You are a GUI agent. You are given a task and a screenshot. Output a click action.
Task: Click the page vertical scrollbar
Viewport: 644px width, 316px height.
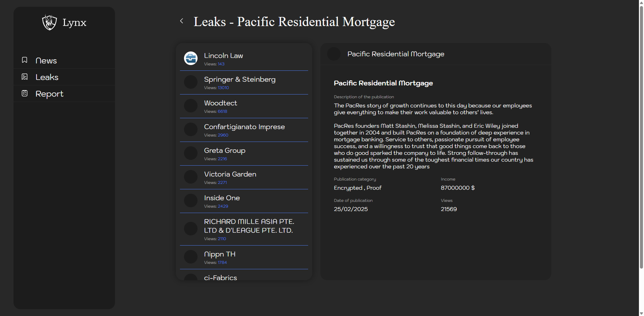click(x=641, y=135)
